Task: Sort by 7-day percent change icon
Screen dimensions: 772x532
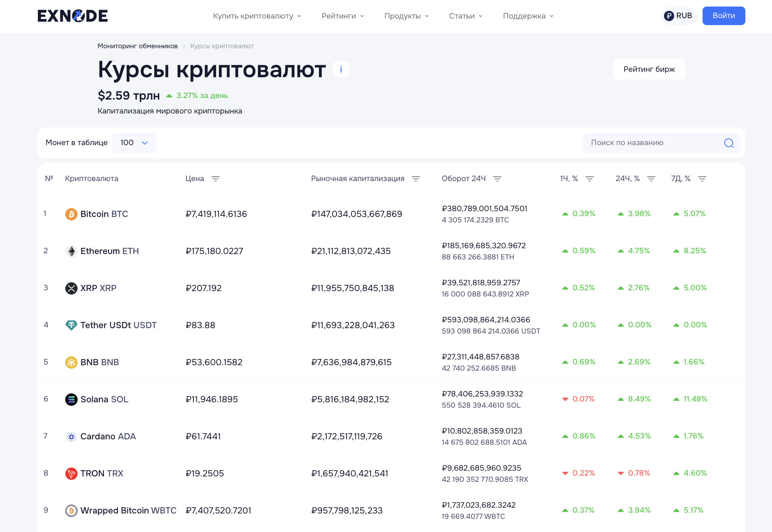Action: pos(702,179)
